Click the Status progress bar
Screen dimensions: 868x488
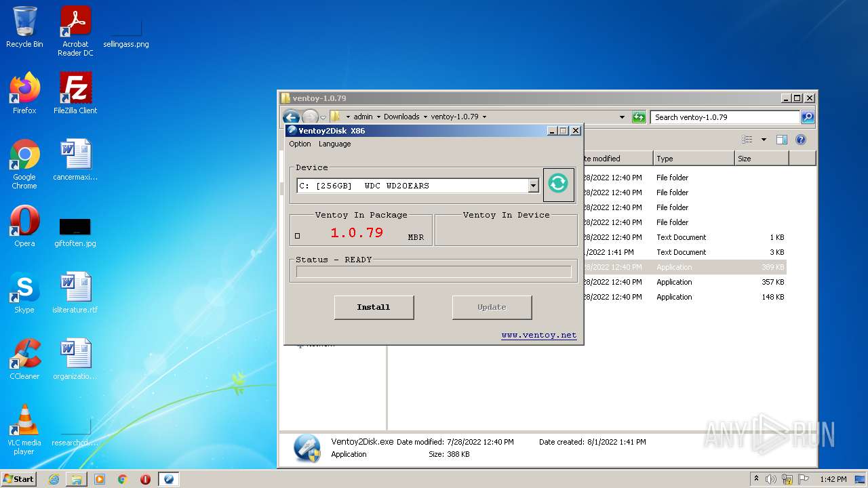coord(433,272)
